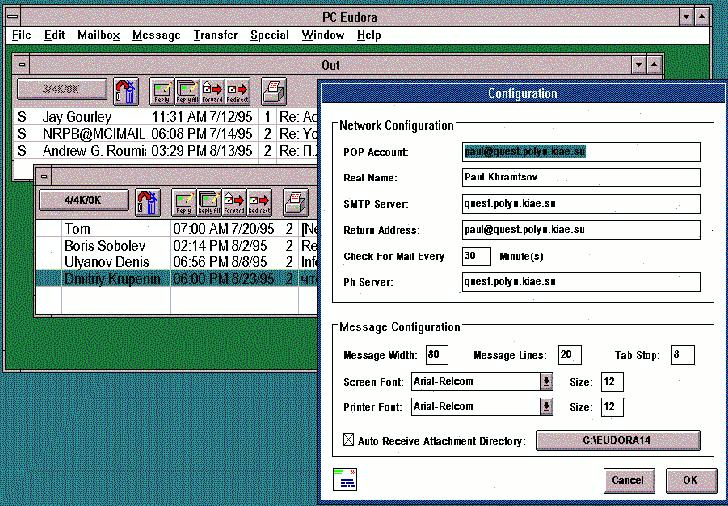The width and height of the screenshot is (728, 506).
Task: Click the printer icon in the Out window
Action: point(274,92)
